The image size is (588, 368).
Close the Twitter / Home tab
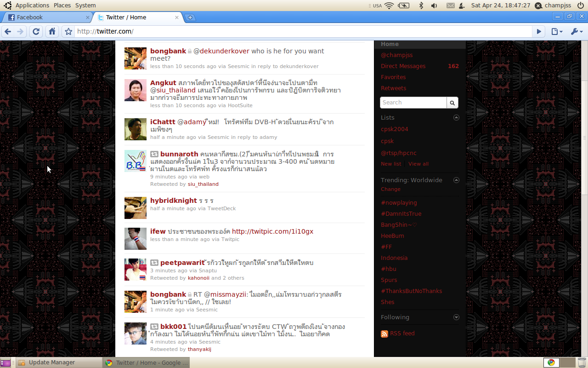click(x=177, y=17)
